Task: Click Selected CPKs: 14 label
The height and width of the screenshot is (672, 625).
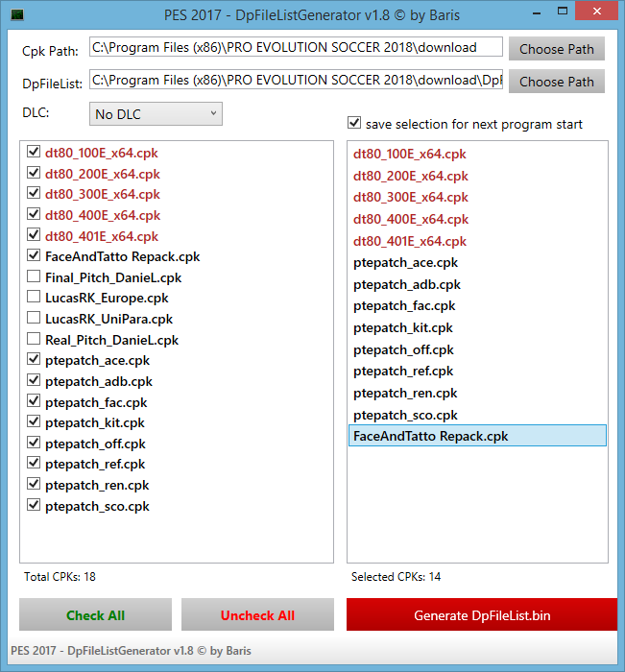Action: [396, 576]
